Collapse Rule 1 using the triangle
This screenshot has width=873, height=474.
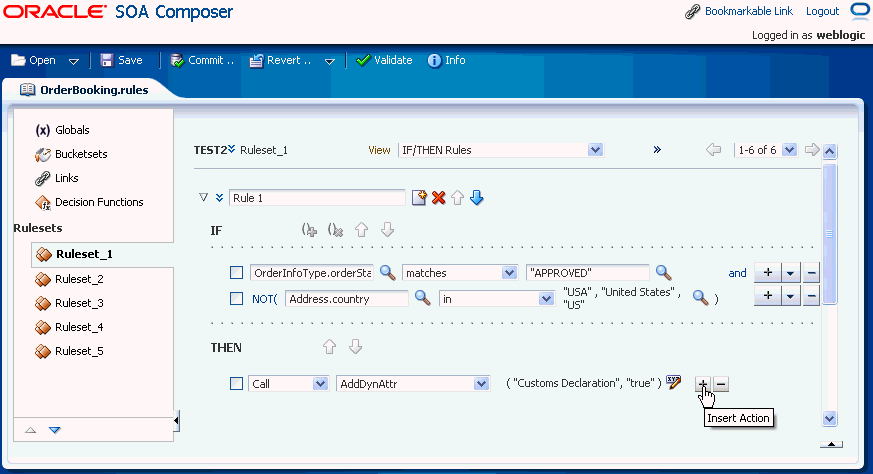coord(203,197)
